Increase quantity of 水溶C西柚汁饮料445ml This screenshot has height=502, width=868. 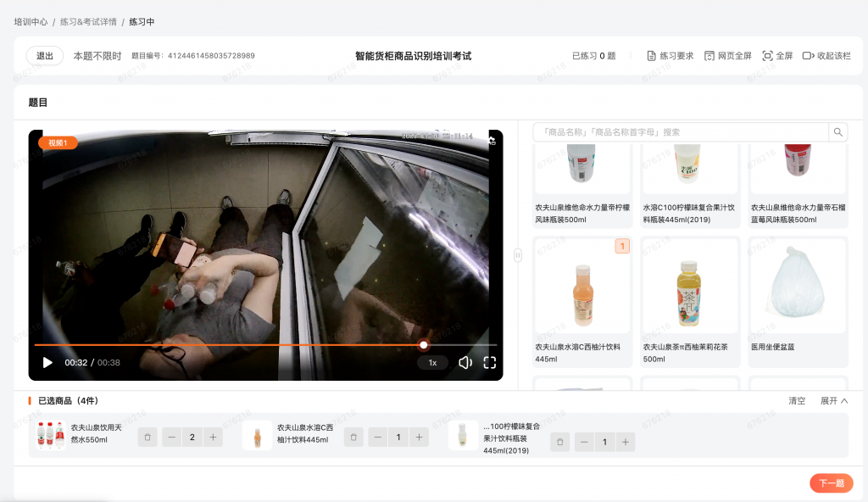[x=419, y=438]
